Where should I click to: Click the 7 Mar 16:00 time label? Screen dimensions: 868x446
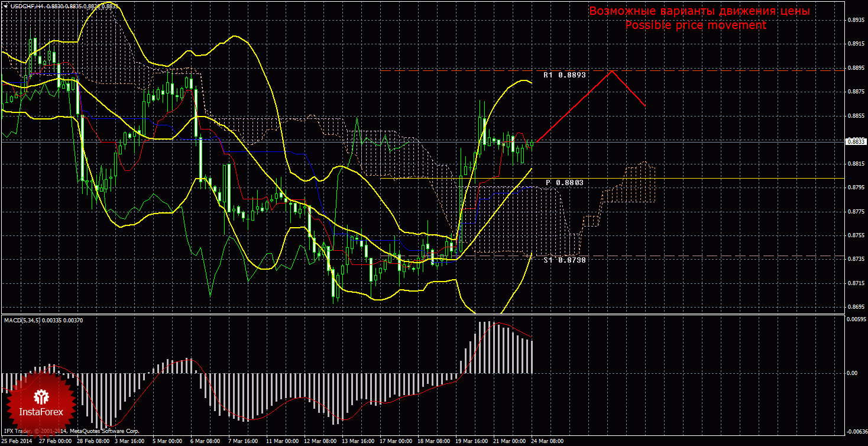tap(244, 441)
